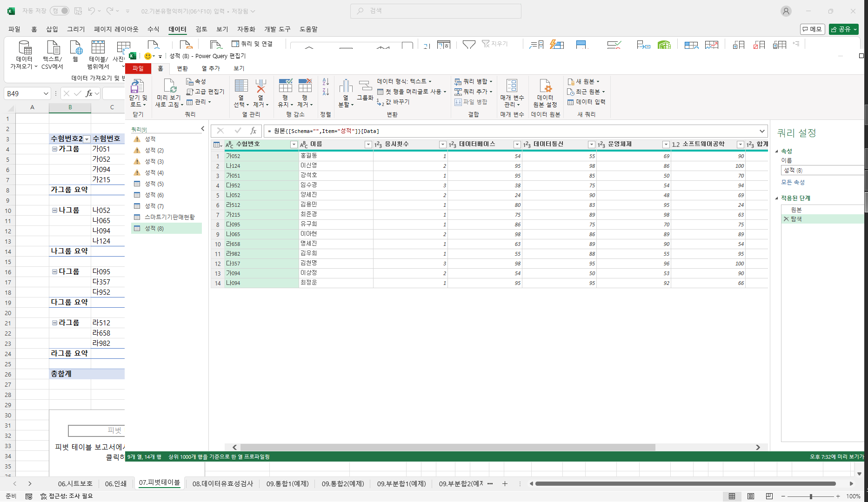Click the preview horizontal scrollbar

pos(447,447)
